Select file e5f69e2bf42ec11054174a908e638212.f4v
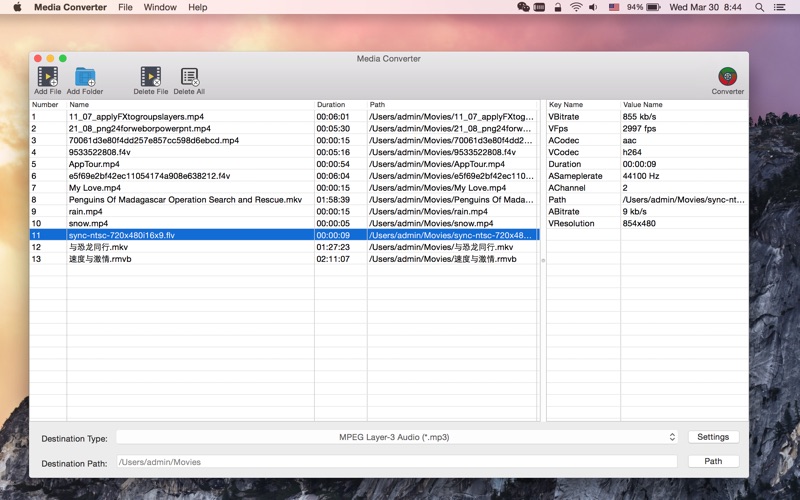Viewport: 800px width, 500px height. 149,176
